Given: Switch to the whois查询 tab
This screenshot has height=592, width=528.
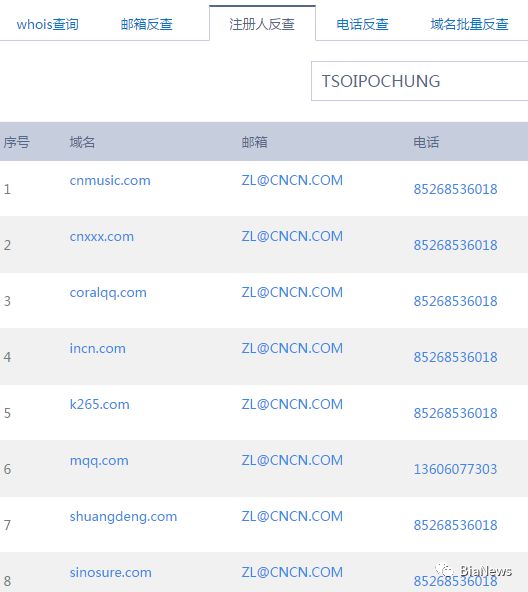Looking at the screenshot, I should pyautogui.click(x=48, y=25).
